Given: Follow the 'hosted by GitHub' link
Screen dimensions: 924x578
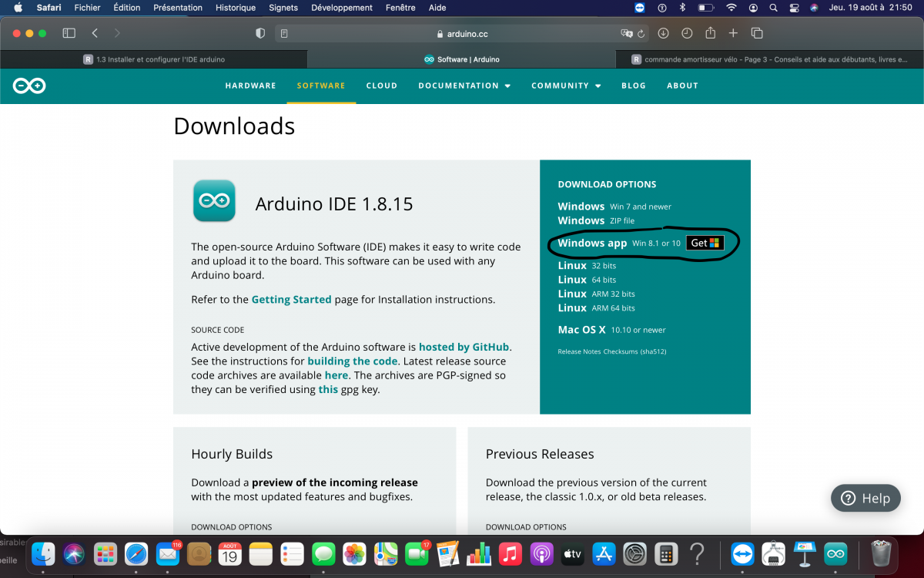Looking at the screenshot, I should coord(464,347).
